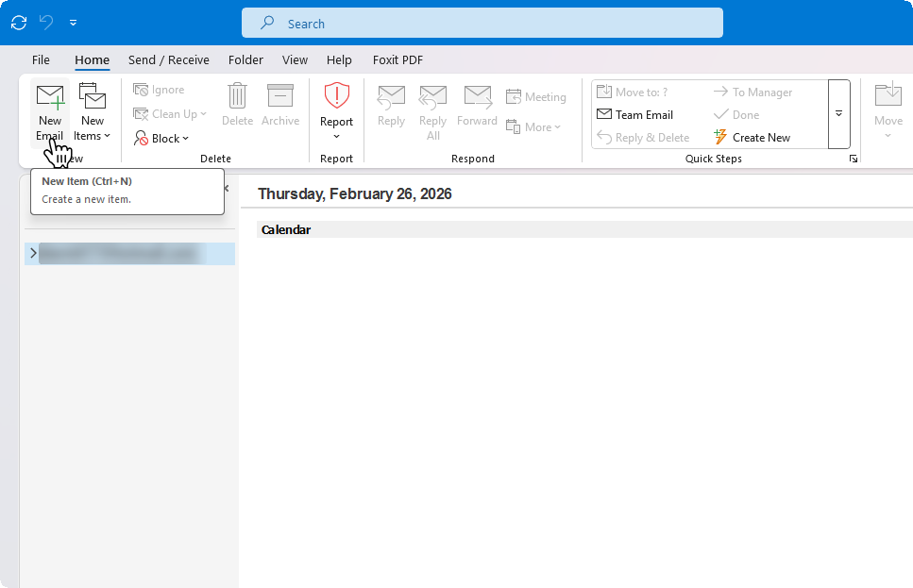Viewport: 913px width, 588px height.
Task: Click the Reply envelope icon
Action: coord(391,97)
